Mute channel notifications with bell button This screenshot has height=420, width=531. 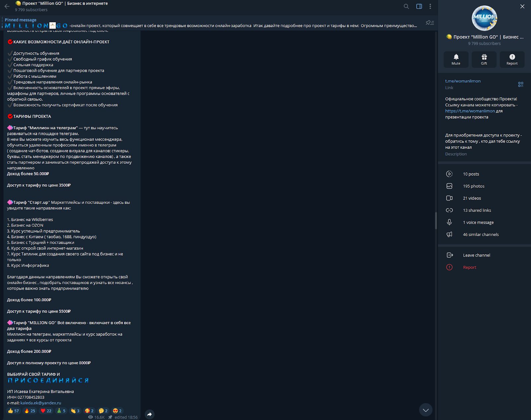456,59
